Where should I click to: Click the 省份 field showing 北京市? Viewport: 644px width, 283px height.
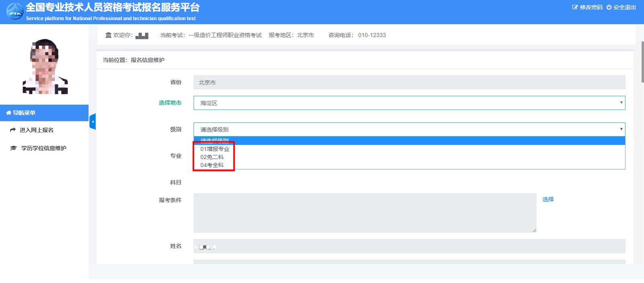click(409, 83)
